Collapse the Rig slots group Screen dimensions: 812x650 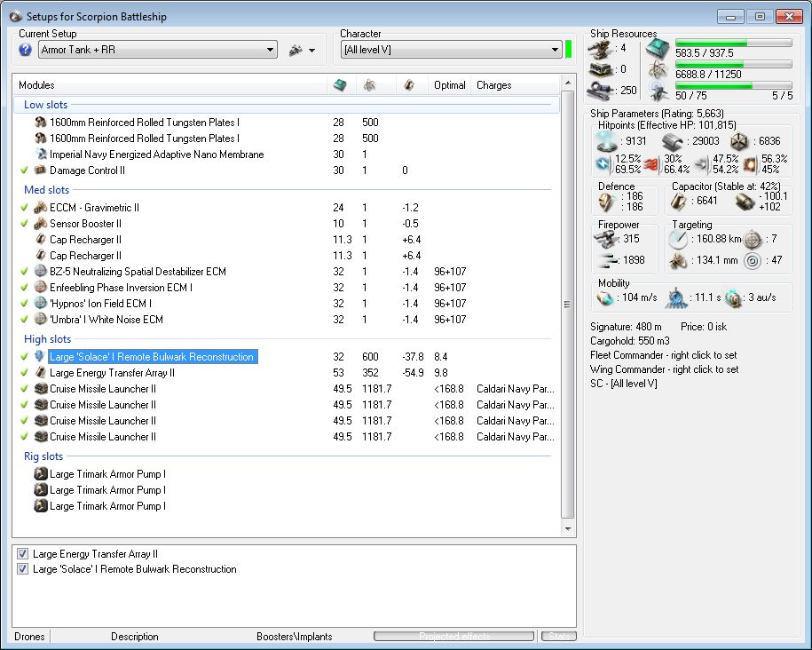(x=43, y=456)
